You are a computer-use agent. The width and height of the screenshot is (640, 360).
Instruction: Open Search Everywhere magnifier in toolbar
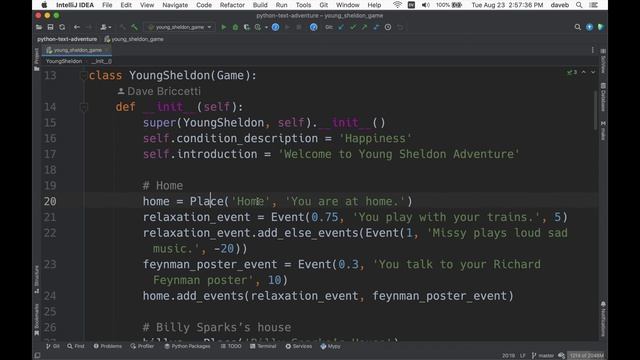(578, 27)
